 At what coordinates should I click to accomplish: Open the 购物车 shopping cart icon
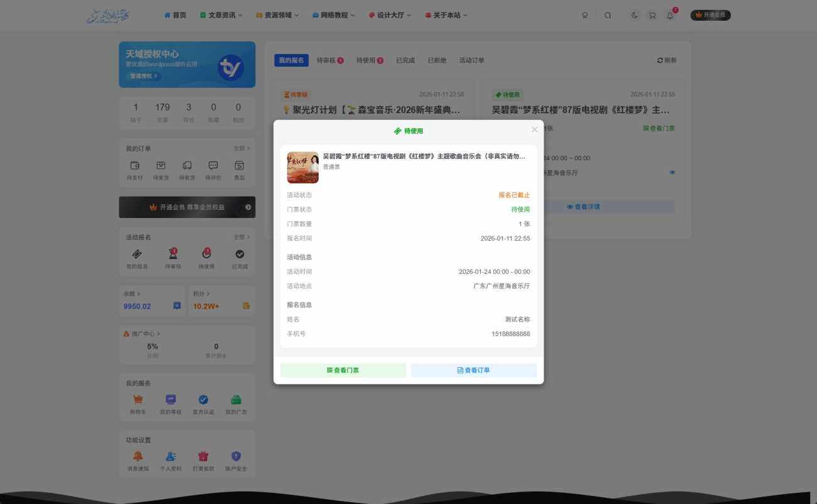138,399
